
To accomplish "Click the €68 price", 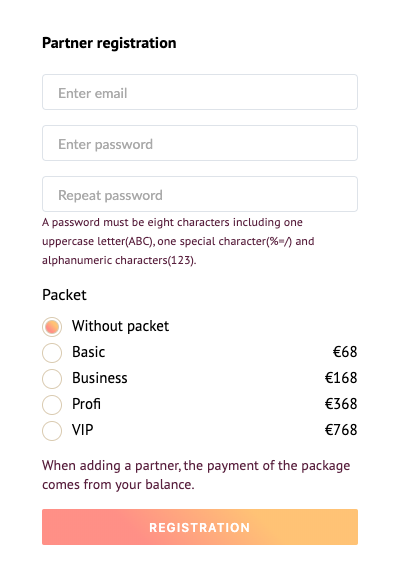I will [x=345, y=352].
